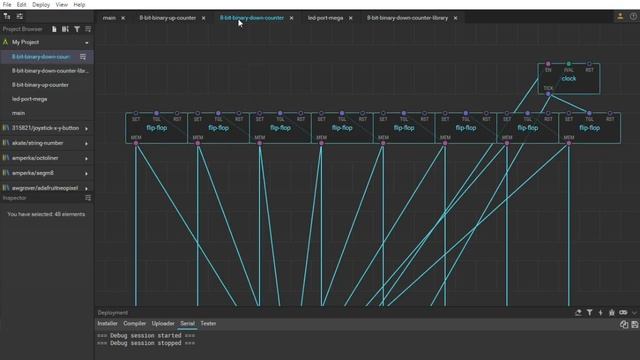Viewport: 640px width, 360px height.
Task: Open the Compiler deployment tab
Action: click(134, 323)
